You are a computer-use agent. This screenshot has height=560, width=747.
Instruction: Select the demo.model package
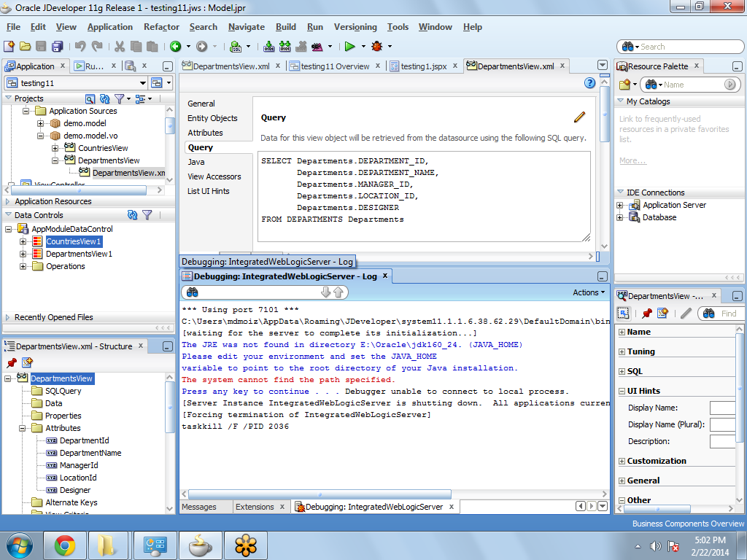point(85,123)
